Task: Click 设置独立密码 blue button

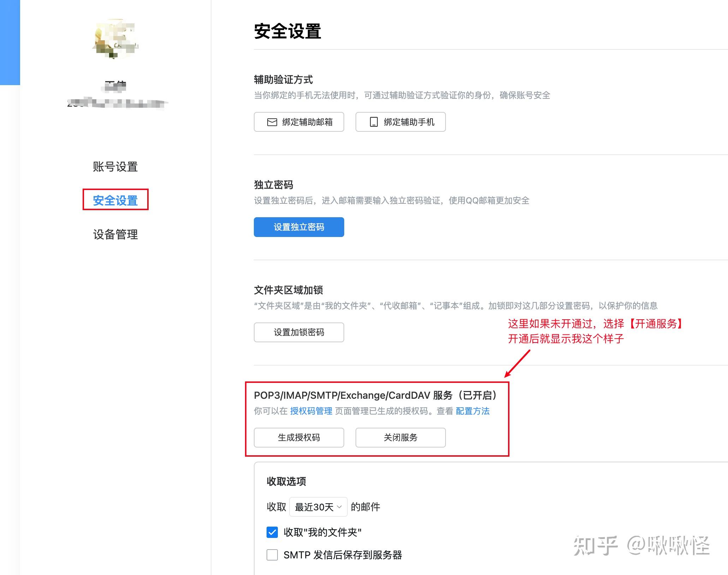Action: [x=299, y=227]
